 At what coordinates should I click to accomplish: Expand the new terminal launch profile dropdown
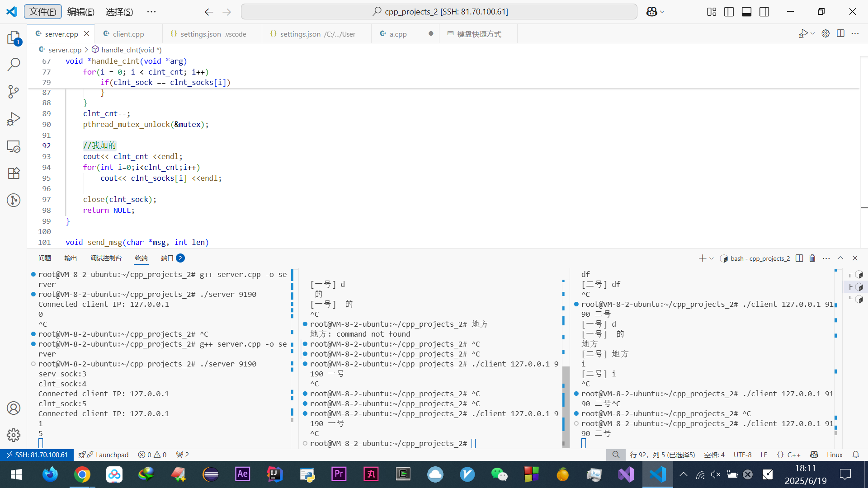point(712,258)
